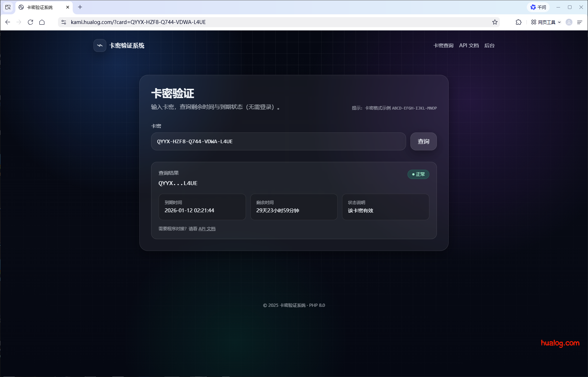
Task: Click 卡密查询 in the navigation bar
Action: click(x=443, y=45)
